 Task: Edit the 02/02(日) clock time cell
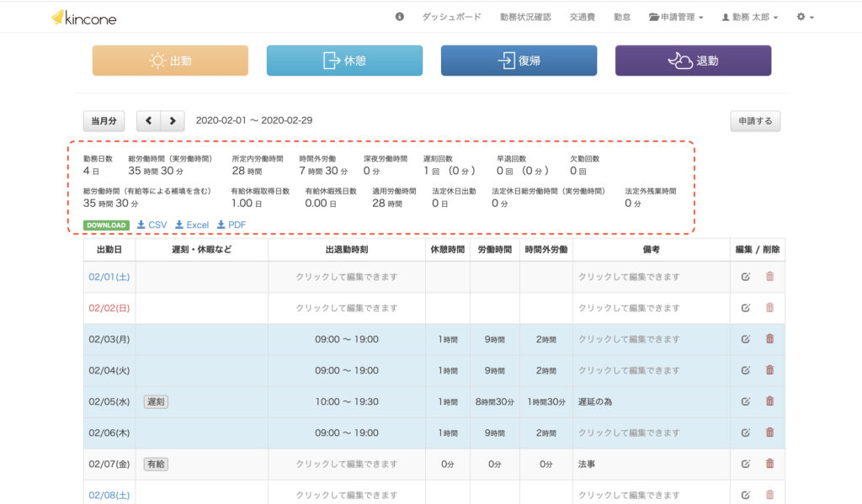click(347, 308)
